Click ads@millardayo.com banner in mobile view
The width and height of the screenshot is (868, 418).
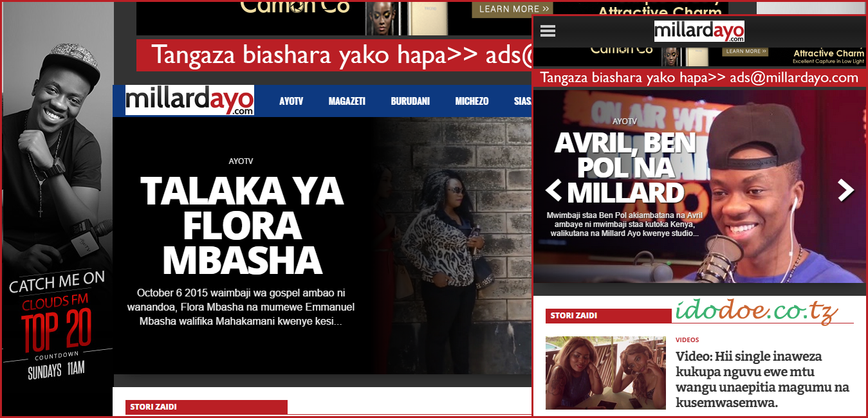(699, 78)
